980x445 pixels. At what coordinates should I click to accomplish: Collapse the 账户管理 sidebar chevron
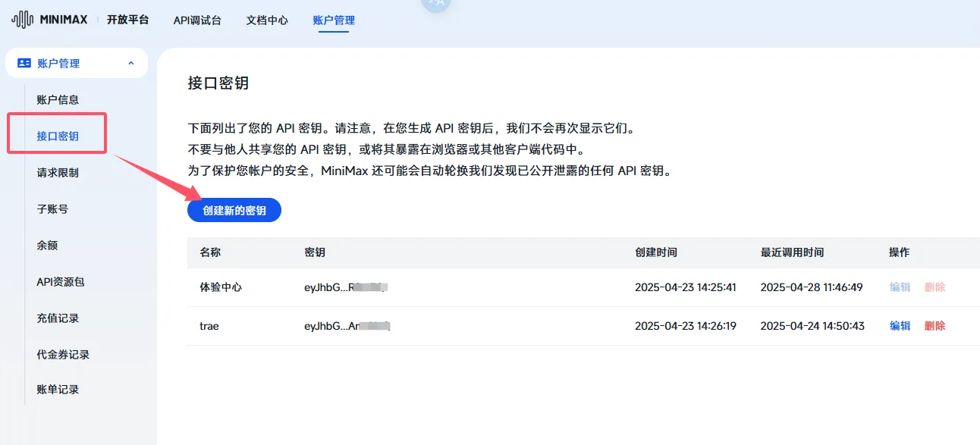pyautogui.click(x=131, y=64)
